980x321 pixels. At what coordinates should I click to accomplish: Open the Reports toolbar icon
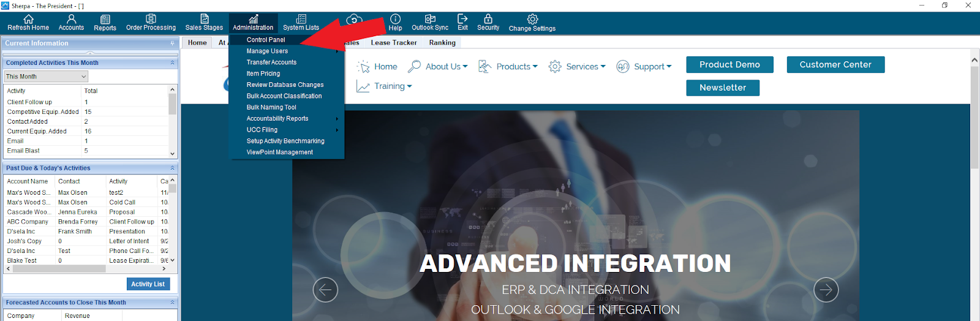105,23
